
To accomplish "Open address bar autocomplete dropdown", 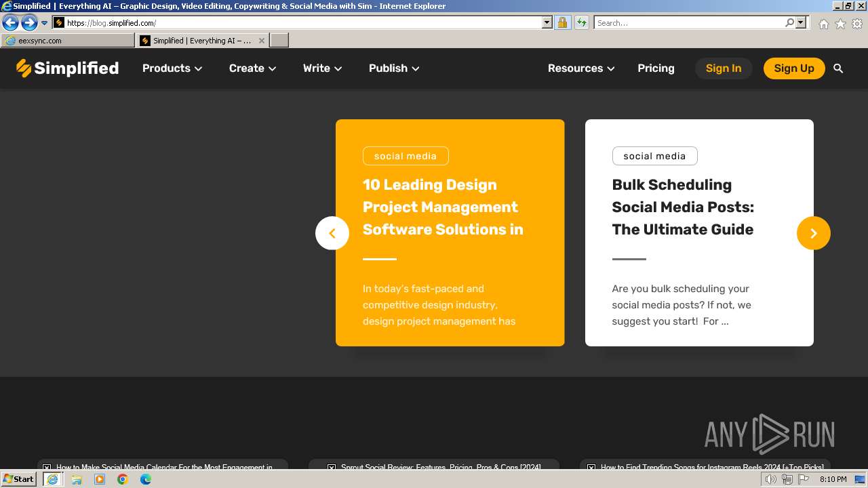I will [547, 22].
